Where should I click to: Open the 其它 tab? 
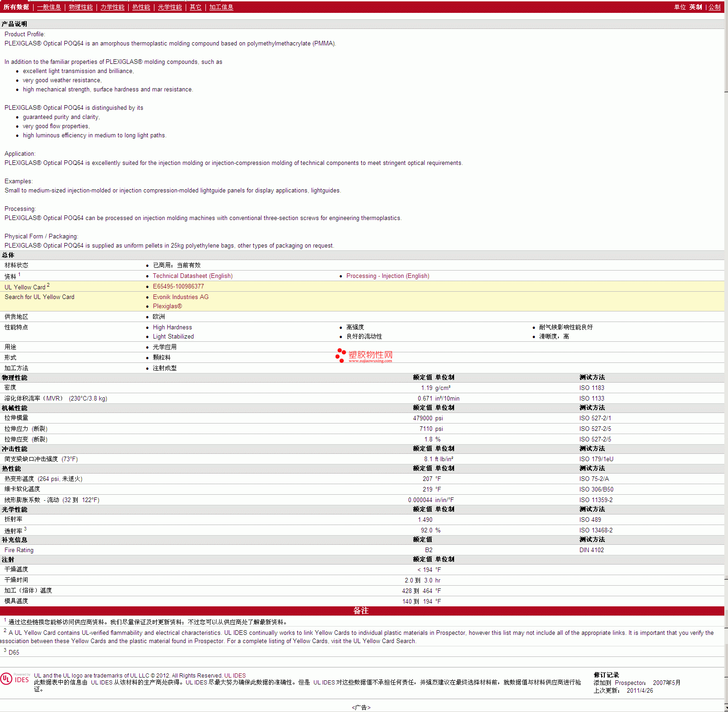(196, 7)
